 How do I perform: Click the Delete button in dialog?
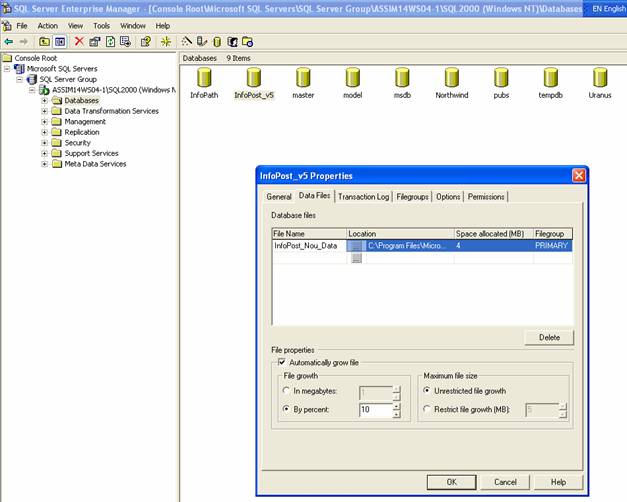(549, 337)
